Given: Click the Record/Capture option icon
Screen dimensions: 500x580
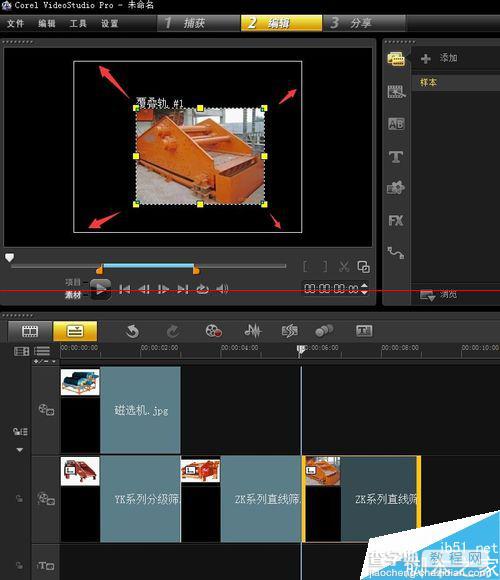Looking at the screenshot, I should (x=213, y=331).
